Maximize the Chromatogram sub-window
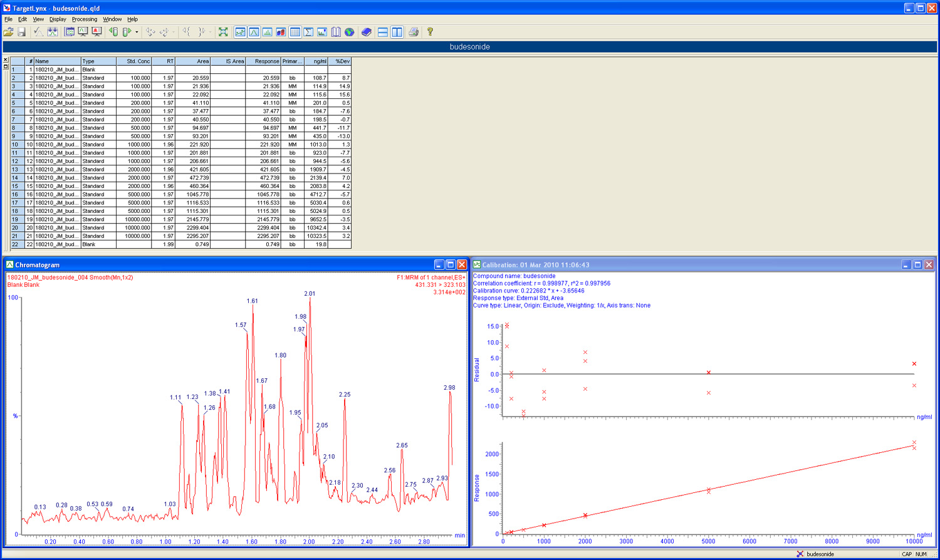The width and height of the screenshot is (940, 560). [x=450, y=265]
